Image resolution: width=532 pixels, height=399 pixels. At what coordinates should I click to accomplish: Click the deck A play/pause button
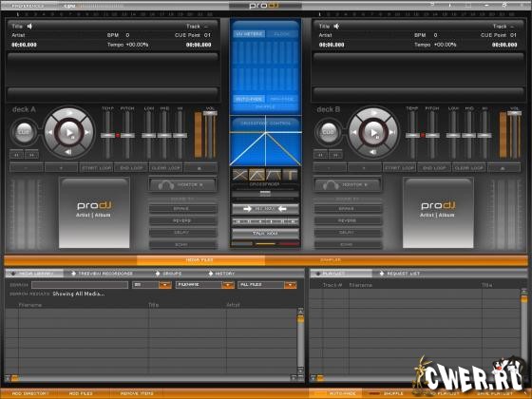(x=69, y=132)
